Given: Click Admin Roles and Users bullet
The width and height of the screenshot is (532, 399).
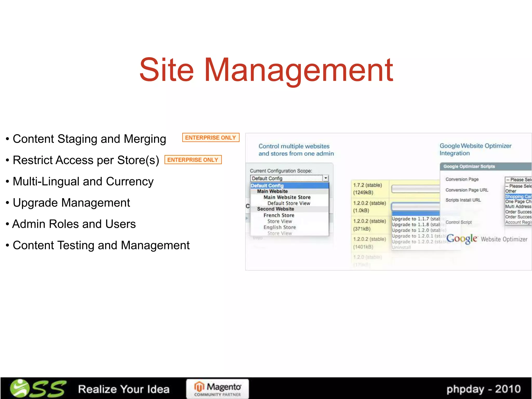Looking at the screenshot, I should tap(74, 224).
